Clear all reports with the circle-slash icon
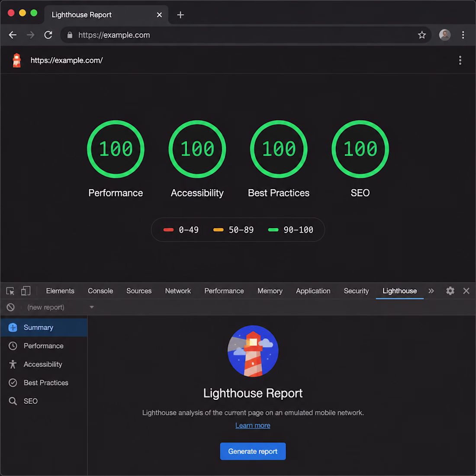The height and width of the screenshot is (476, 476). click(x=11, y=307)
